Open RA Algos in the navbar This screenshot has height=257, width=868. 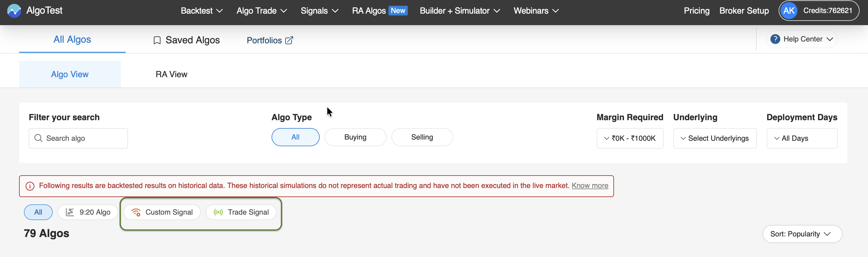[369, 11]
